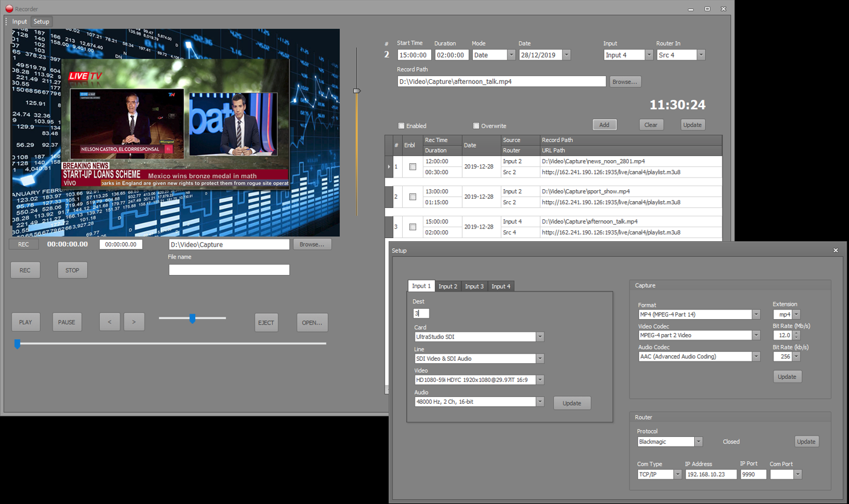Expand the Video Codec dropdown

point(756,335)
